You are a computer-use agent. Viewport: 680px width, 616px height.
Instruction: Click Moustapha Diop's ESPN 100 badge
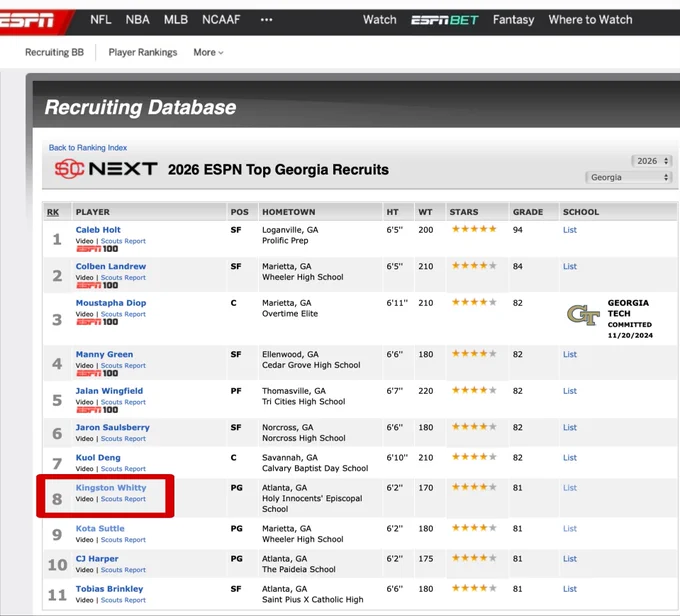click(97, 321)
